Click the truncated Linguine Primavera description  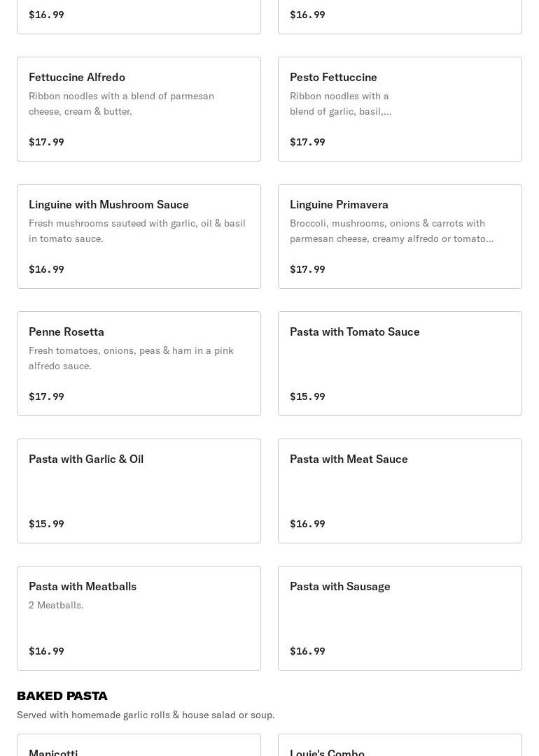[x=391, y=231]
